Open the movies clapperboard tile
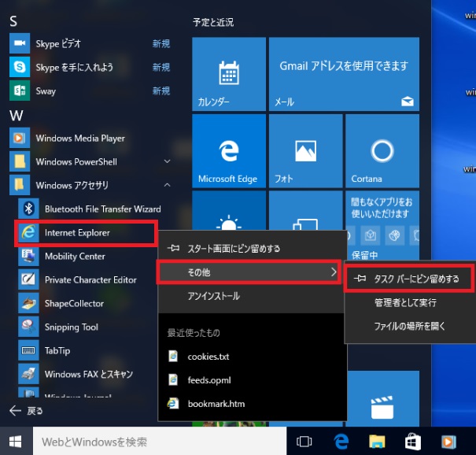Viewport: 476px width, 455px height. tap(382, 398)
